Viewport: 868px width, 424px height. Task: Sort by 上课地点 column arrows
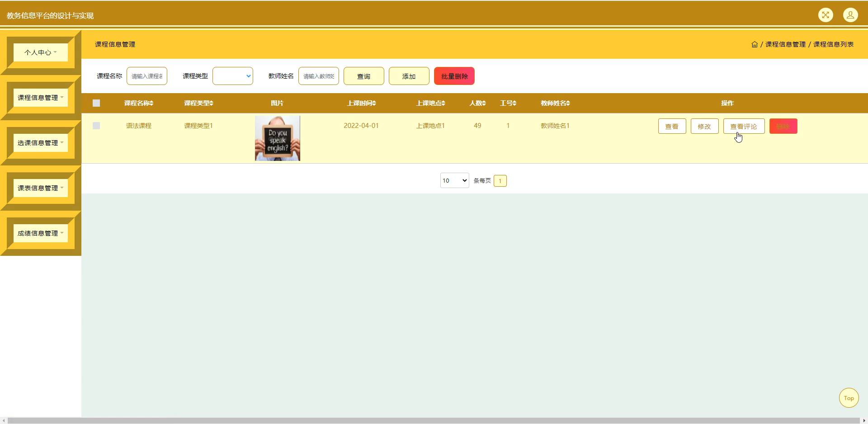click(x=443, y=104)
